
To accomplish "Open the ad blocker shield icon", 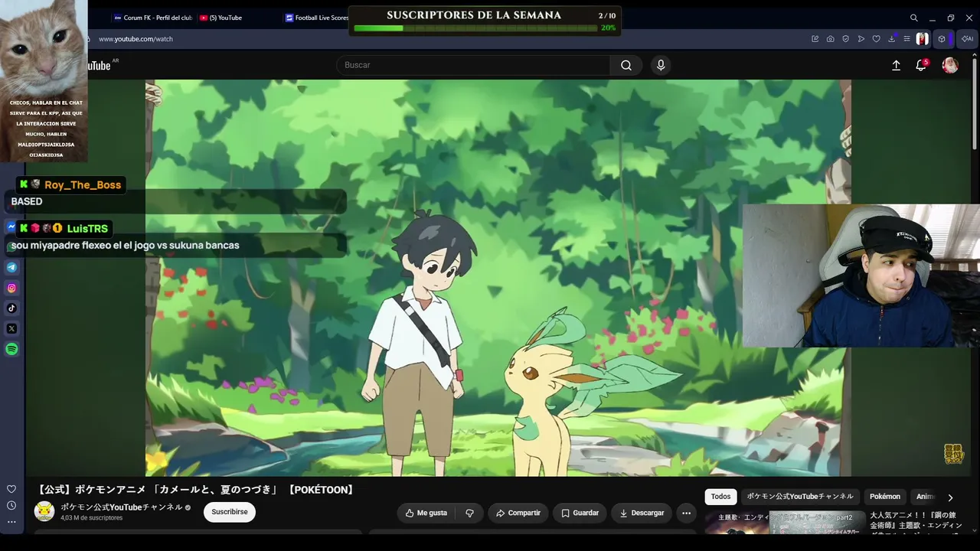I will (x=846, y=39).
